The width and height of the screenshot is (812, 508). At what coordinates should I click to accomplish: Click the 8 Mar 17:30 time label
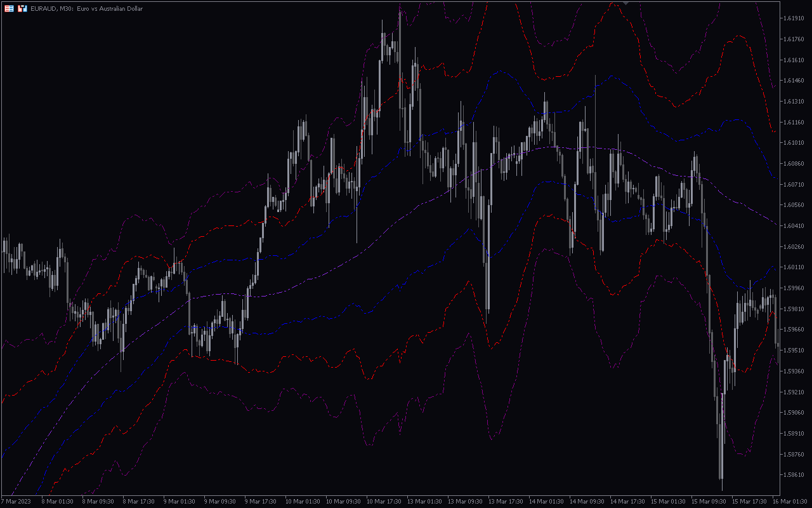click(139, 502)
